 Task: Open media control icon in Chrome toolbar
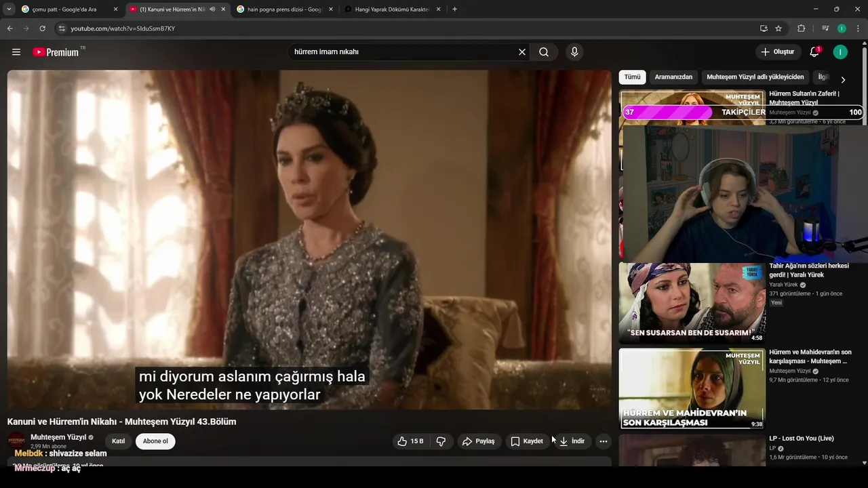coord(825,28)
